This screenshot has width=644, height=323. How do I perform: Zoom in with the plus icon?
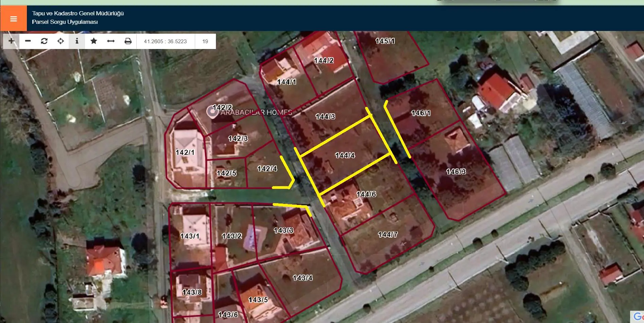(12, 41)
